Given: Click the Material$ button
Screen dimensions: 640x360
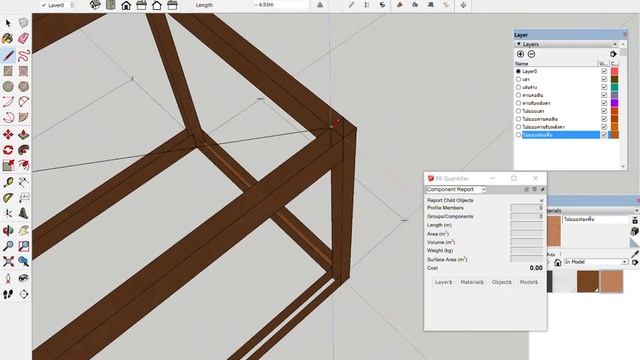Looking at the screenshot, I should (x=472, y=282).
